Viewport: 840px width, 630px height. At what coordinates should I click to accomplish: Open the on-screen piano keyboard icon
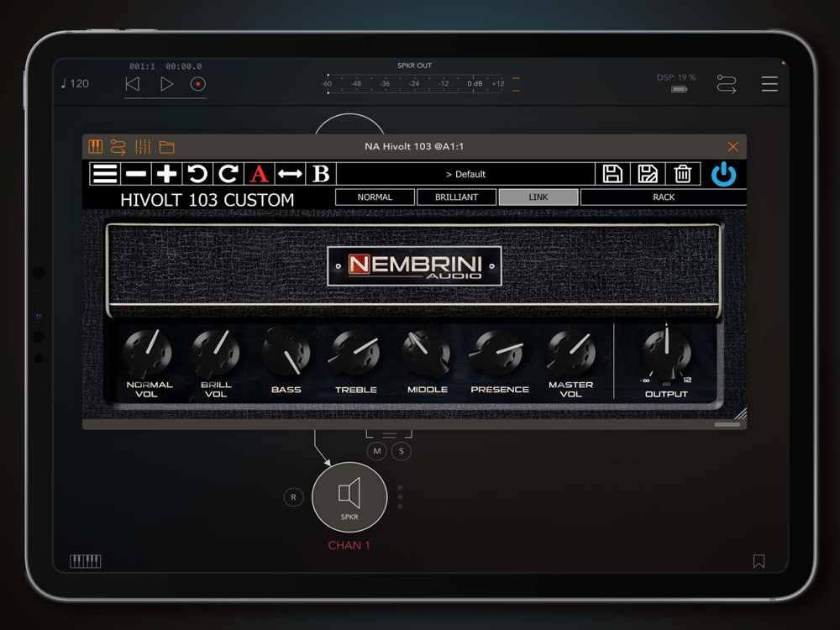click(x=85, y=561)
